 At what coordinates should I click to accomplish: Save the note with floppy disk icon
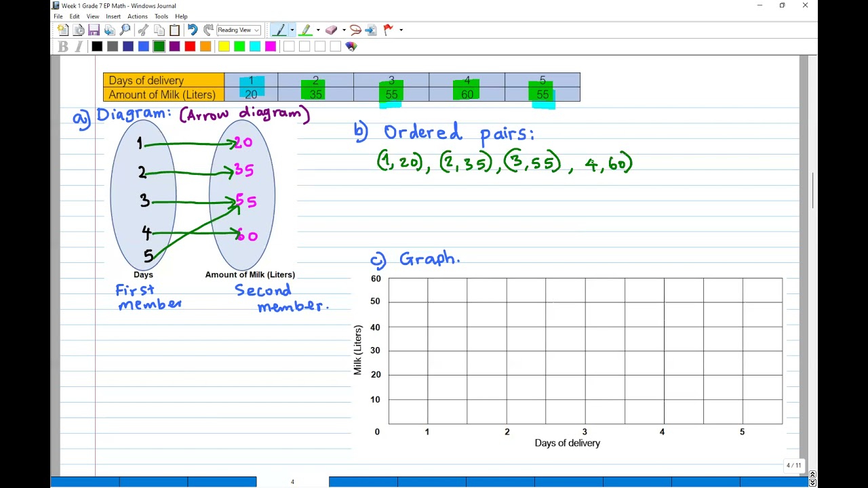pos(94,30)
